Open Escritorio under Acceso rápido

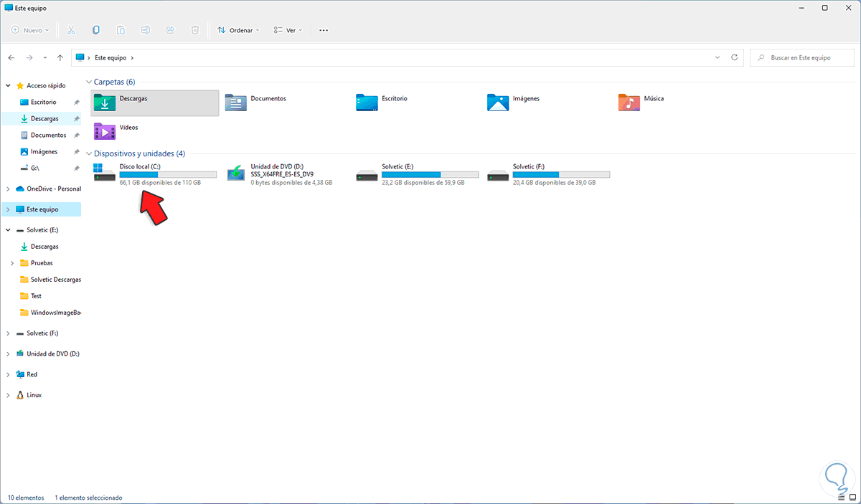coord(43,102)
